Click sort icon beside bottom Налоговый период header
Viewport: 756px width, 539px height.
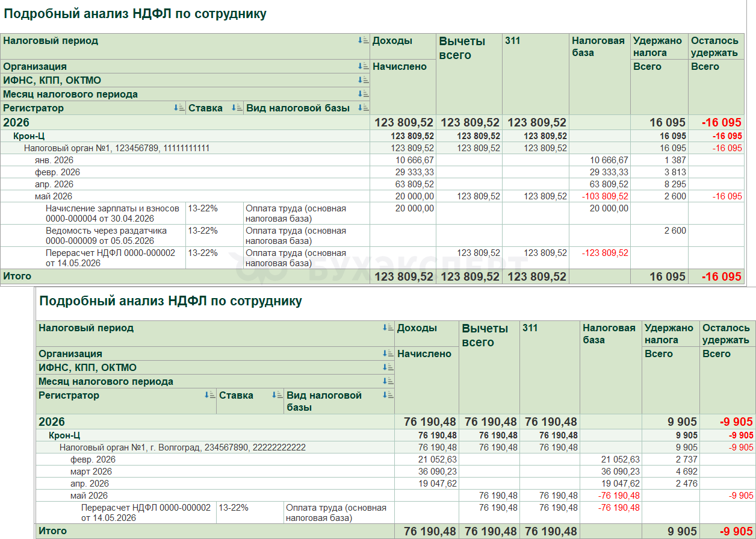[x=388, y=328]
